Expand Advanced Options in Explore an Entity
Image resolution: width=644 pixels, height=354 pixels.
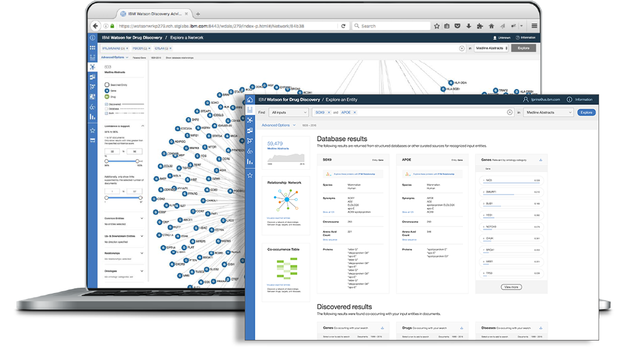(x=278, y=125)
